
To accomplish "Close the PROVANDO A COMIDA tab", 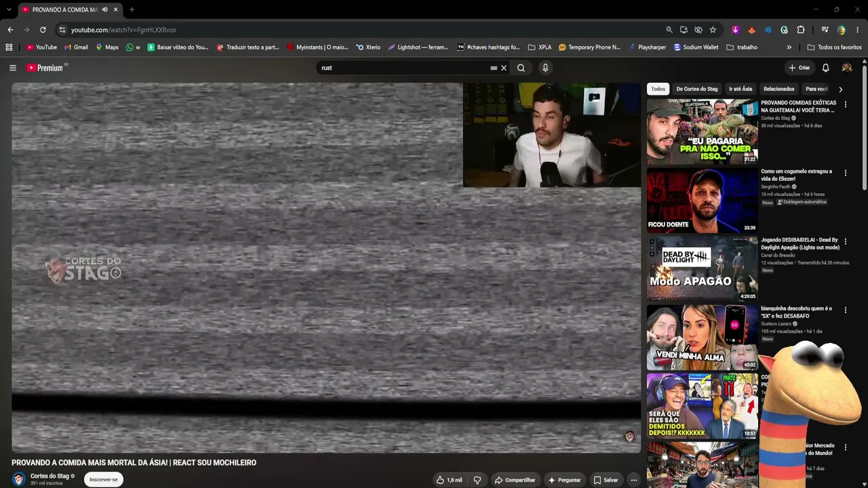I will 116,9.
